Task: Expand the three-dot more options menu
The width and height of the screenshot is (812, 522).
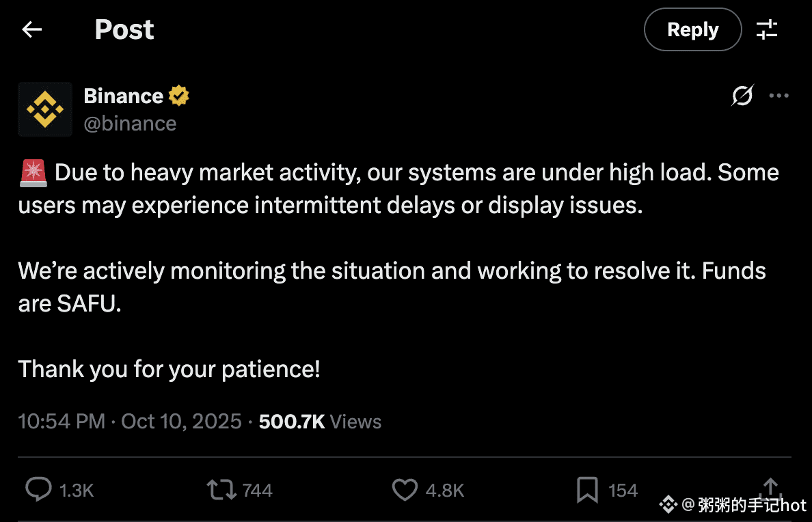Action: tap(779, 96)
